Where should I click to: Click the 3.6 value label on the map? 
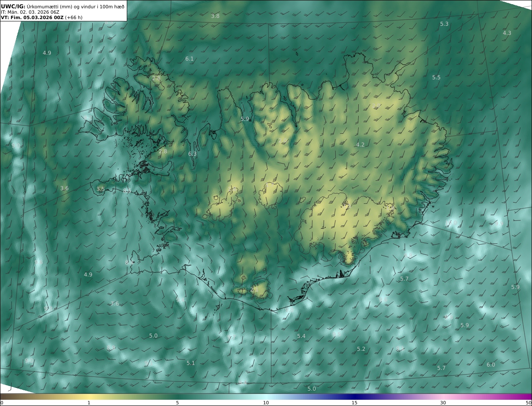click(x=64, y=188)
